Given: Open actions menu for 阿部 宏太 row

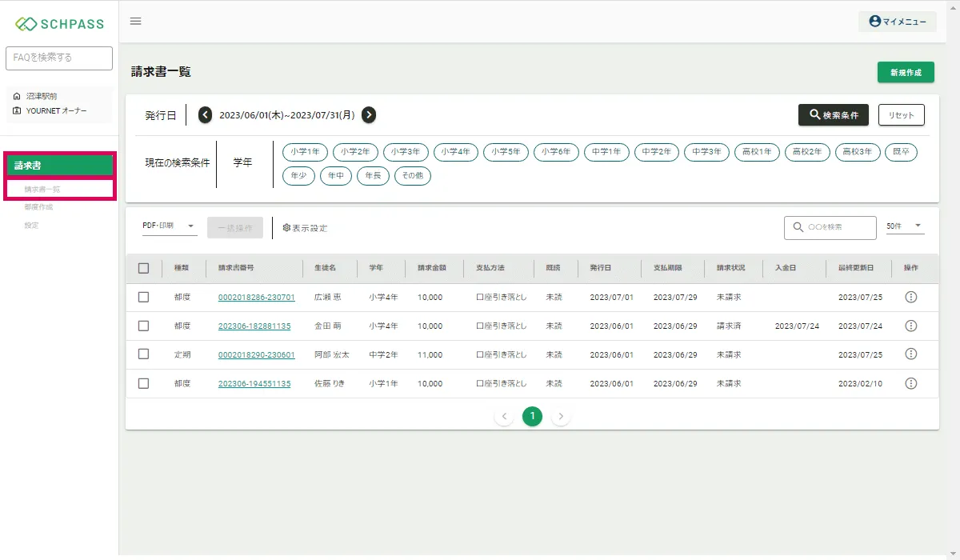Looking at the screenshot, I should pos(910,354).
